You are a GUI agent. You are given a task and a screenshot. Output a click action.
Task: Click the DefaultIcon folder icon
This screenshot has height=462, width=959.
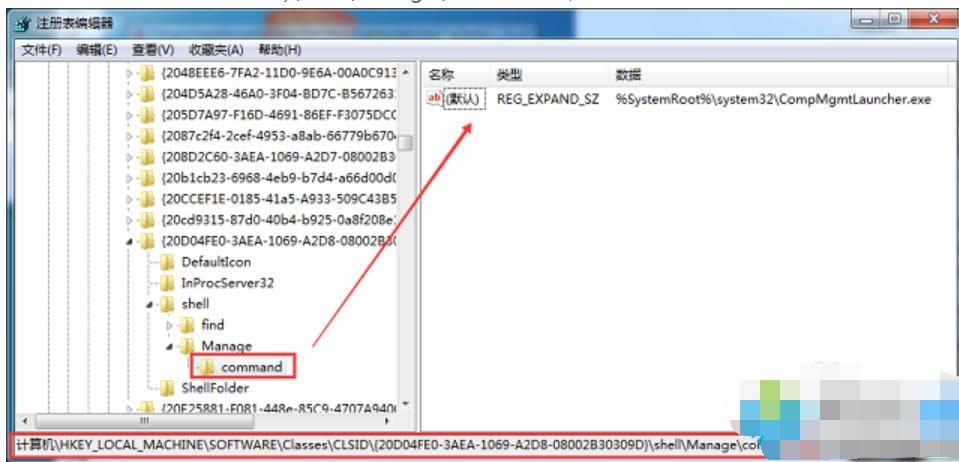(x=169, y=261)
